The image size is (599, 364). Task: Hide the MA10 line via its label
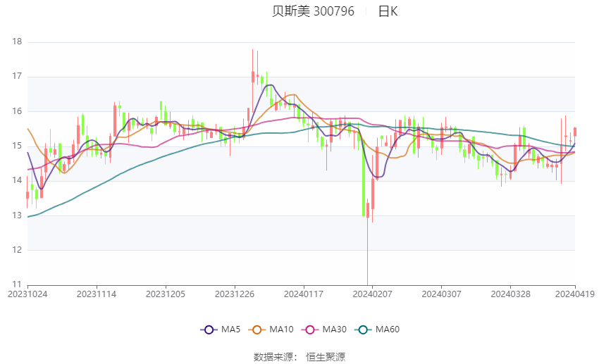pyautogui.click(x=281, y=330)
